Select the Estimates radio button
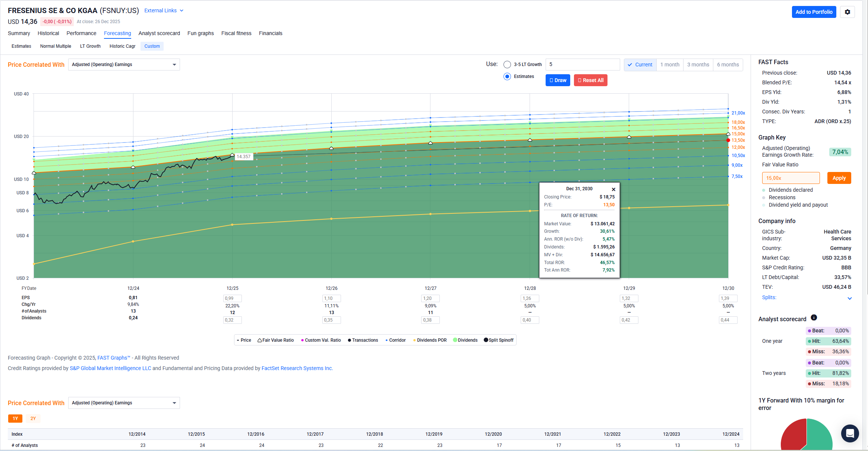Viewport: 868px width, 451px height. coord(507,76)
